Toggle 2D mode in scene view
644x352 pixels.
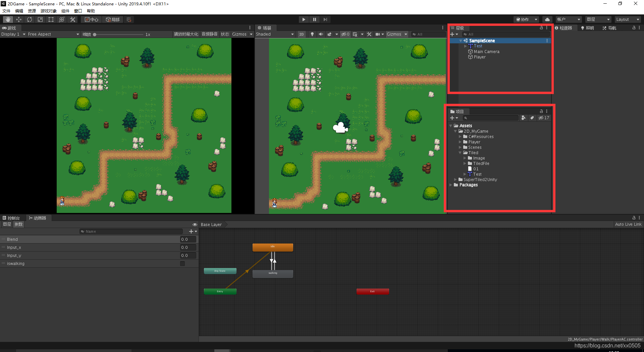click(x=302, y=34)
